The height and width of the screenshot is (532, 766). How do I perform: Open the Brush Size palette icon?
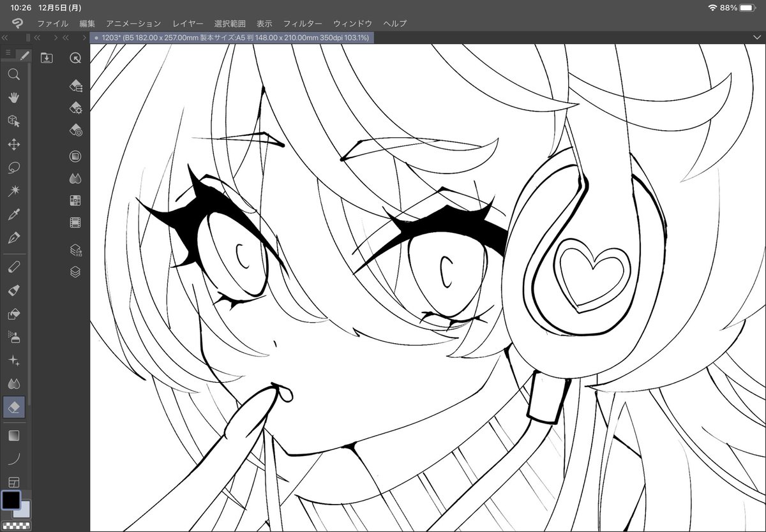(75, 130)
